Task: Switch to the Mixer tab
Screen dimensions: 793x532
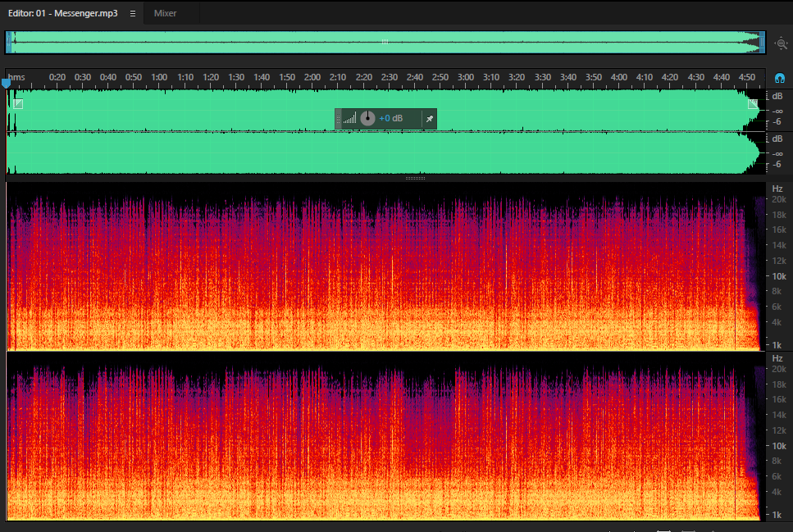Action: pos(165,13)
